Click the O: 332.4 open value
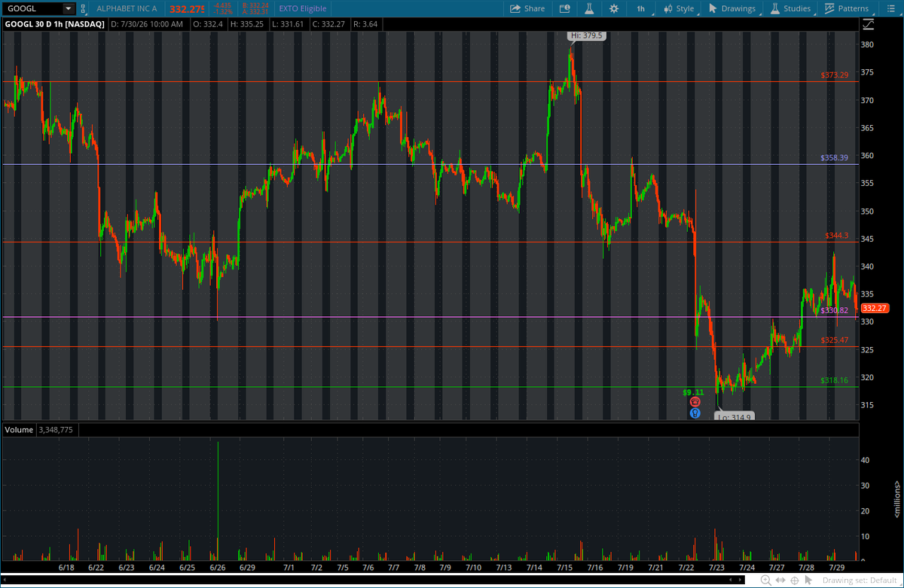The image size is (904, 588). (207, 24)
